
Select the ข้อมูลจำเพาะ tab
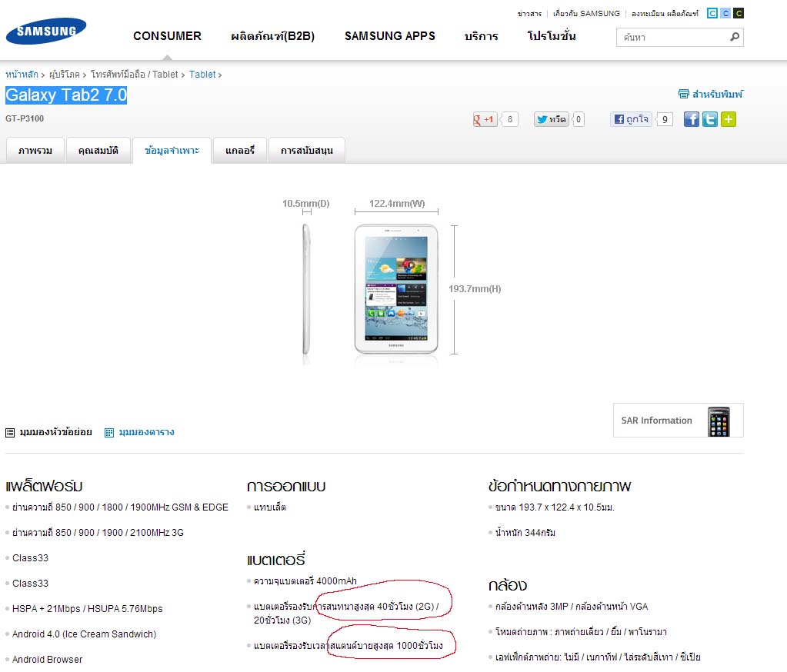pos(172,151)
